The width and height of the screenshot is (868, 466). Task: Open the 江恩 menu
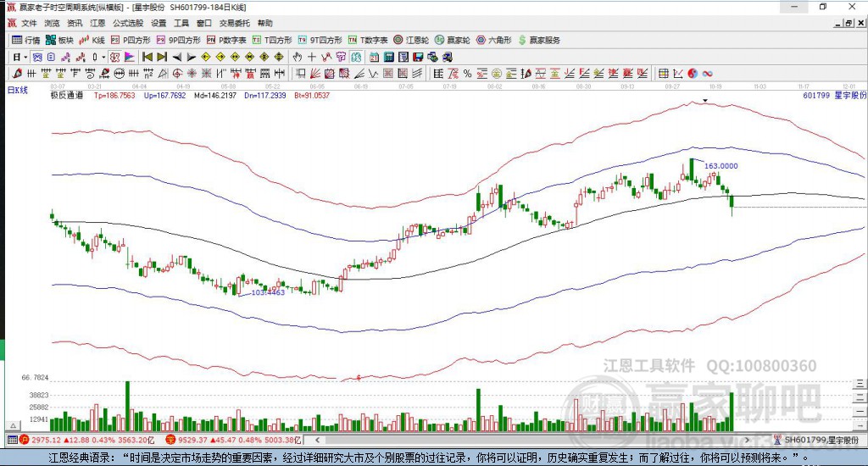click(x=97, y=23)
